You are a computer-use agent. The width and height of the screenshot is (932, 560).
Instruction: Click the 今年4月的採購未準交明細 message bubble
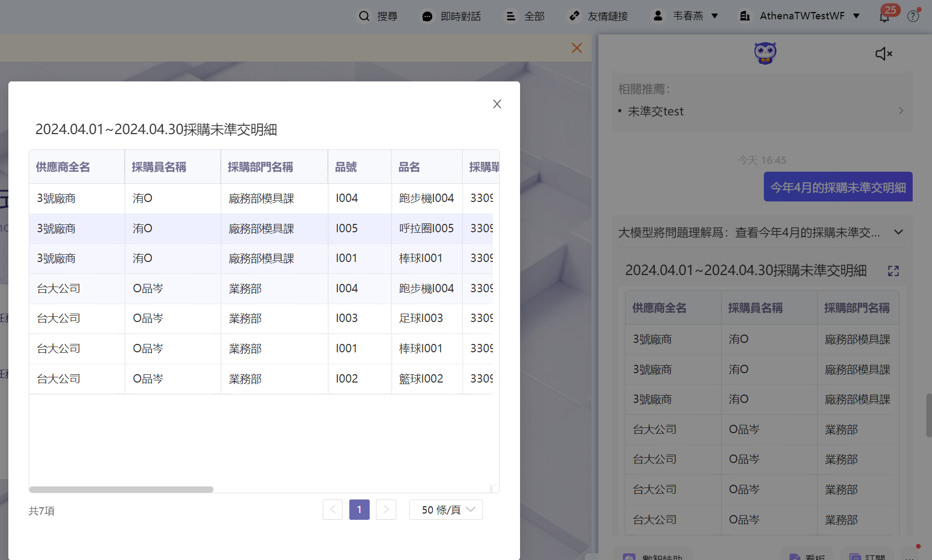tap(838, 187)
